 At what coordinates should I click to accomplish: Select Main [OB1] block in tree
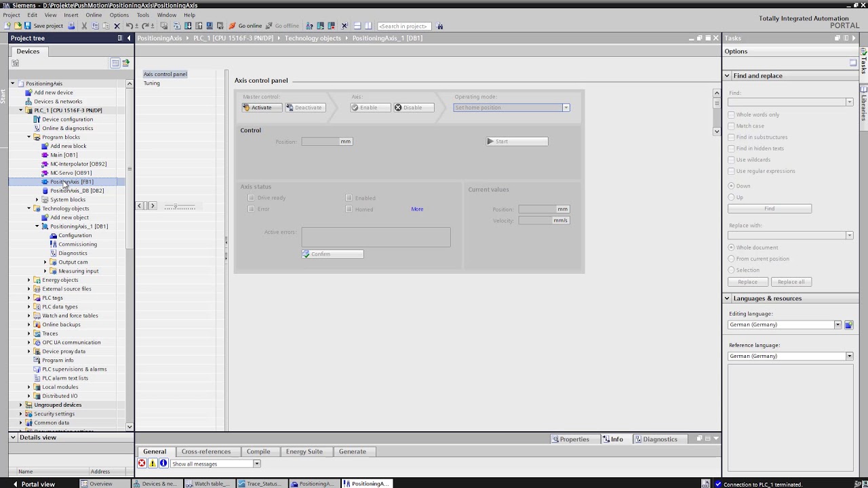click(x=64, y=155)
